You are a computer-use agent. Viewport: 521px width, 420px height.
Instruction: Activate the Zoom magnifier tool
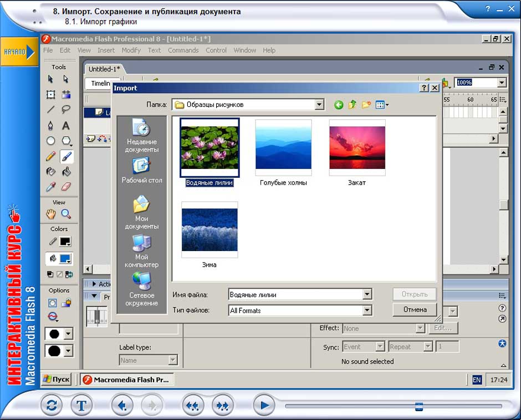click(x=66, y=214)
